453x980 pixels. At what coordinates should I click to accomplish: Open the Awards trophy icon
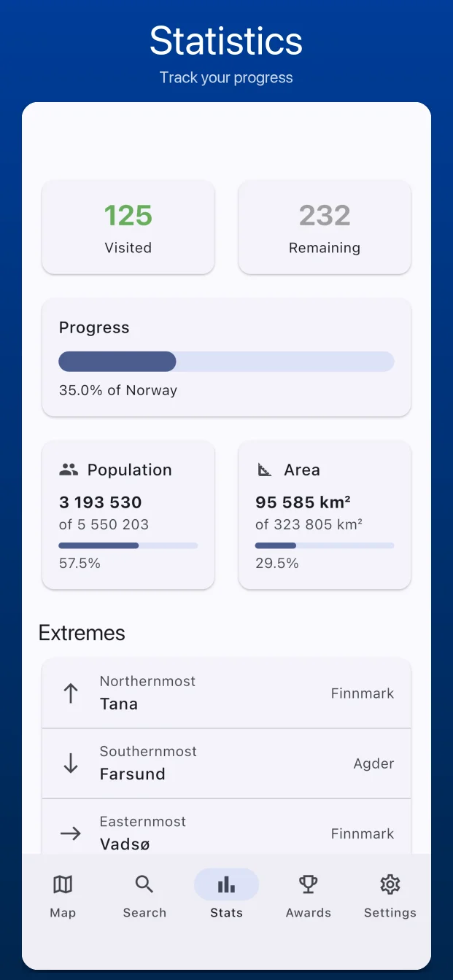(x=308, y=883)
